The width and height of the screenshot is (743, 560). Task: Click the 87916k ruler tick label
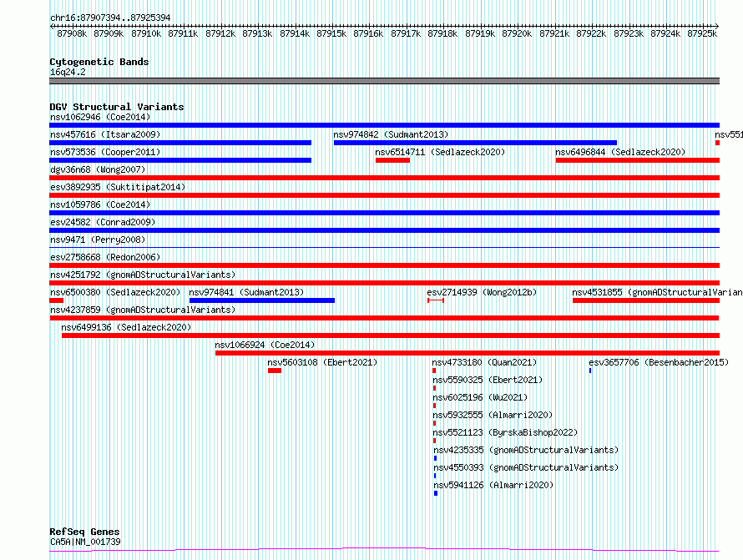point(368,33)
